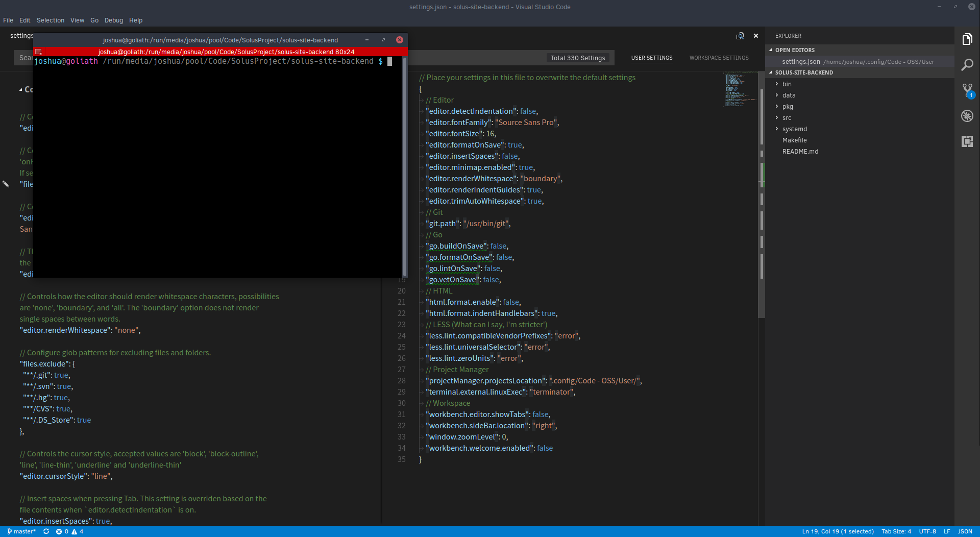
Task: Click JSON language mode indicator
Action: click(965, 531)
